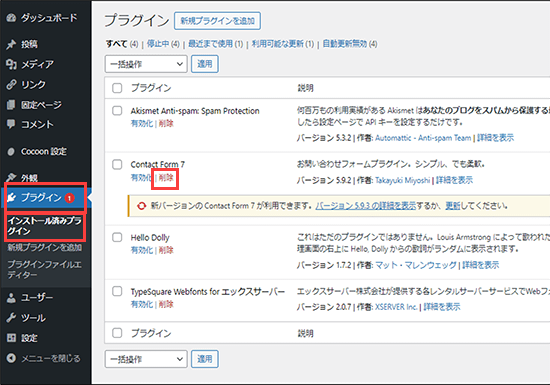The image size is (550, 385).
Task: Open the Media library icon
Action: 11,64
